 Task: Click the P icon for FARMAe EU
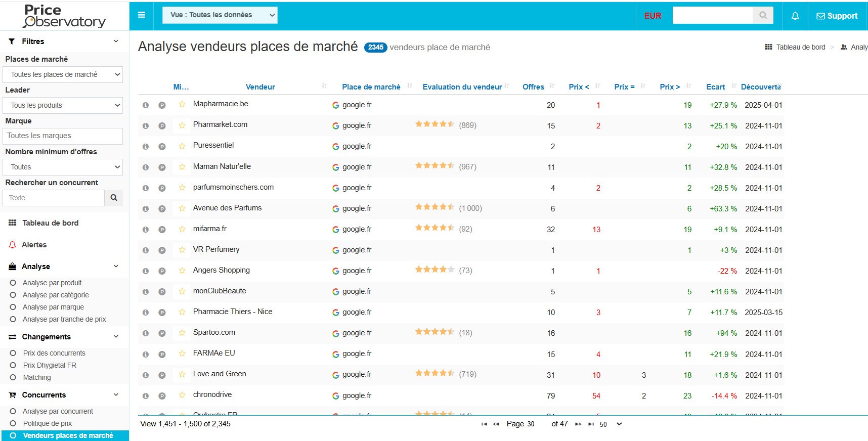162,355
